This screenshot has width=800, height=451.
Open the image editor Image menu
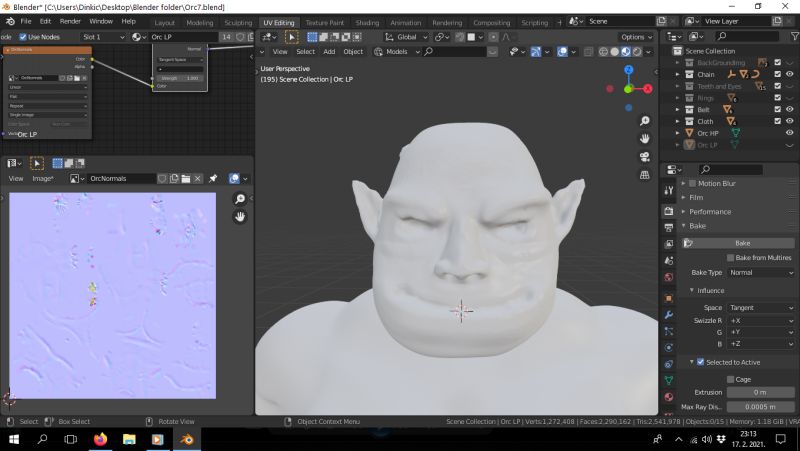click(x=43, y=179)
